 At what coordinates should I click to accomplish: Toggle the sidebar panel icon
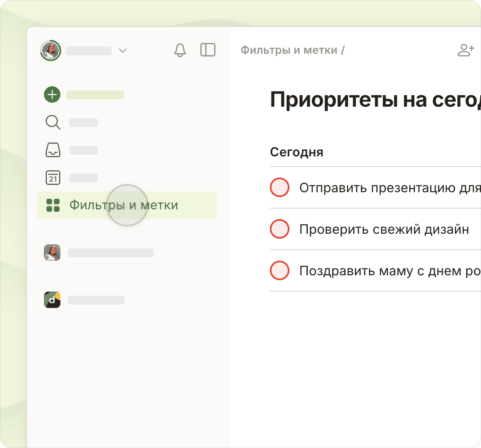pos(208,50)
